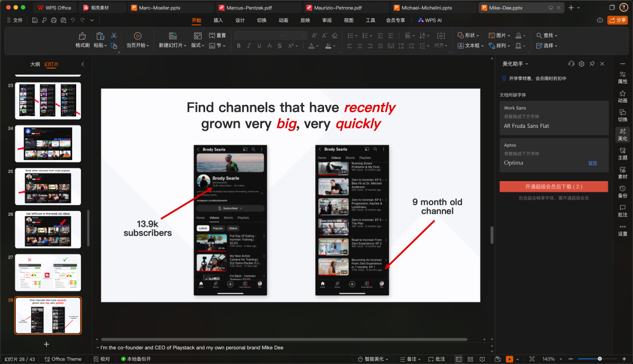This screenshot has height=364, width=633.
Task: Open Theme (主题) in right sidebar
Action: coord(622,154)
